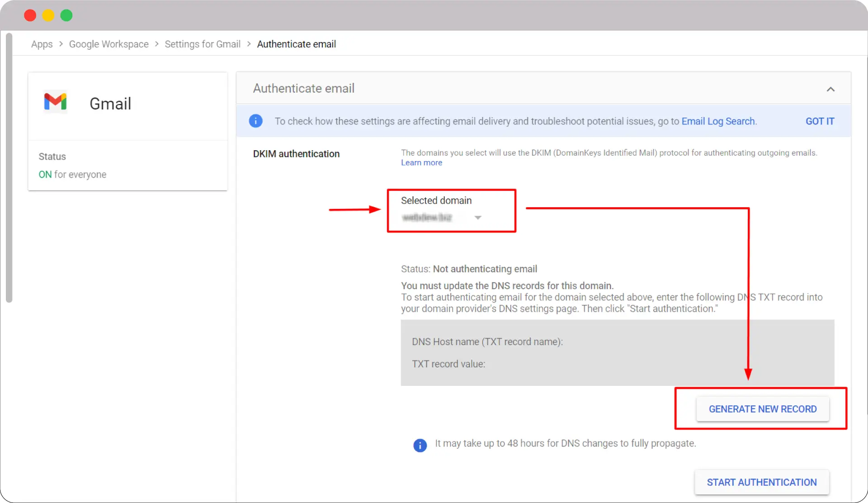The image size is (868, 503).
Task: Click the green maximize traffic light
Action: point(66,15)
